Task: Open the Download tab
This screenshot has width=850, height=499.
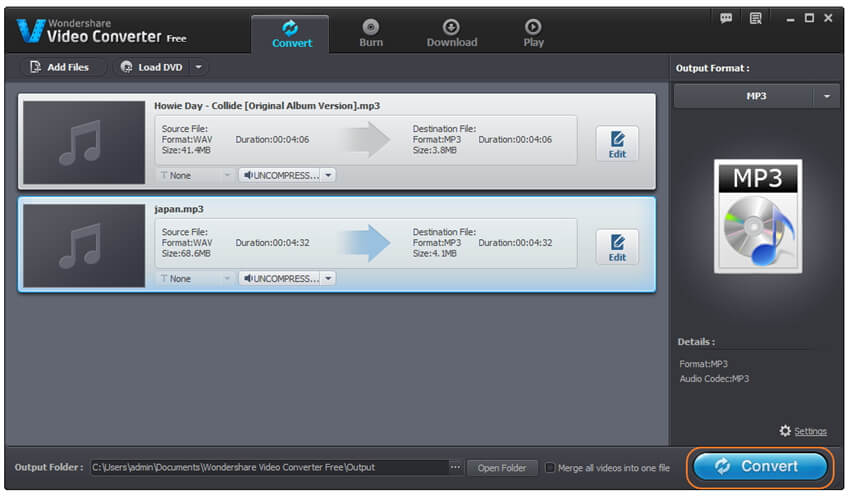Action: (452, 34)
